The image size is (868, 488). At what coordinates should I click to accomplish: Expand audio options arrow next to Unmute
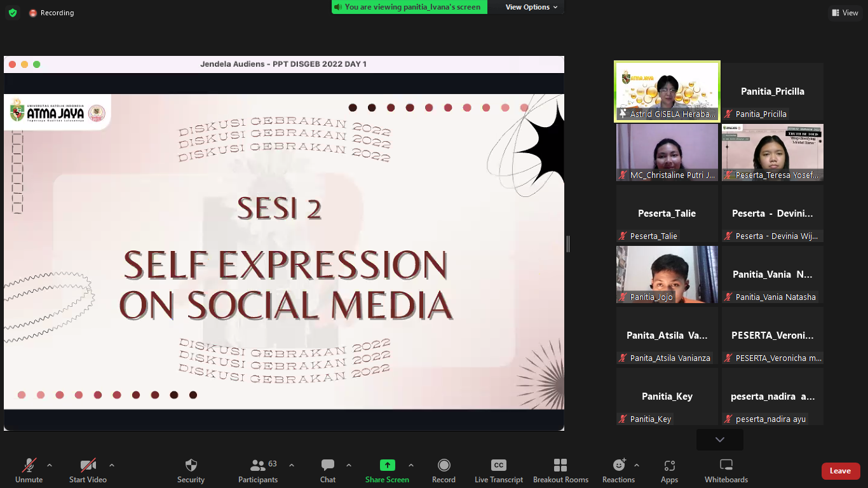tap(50, 465)
